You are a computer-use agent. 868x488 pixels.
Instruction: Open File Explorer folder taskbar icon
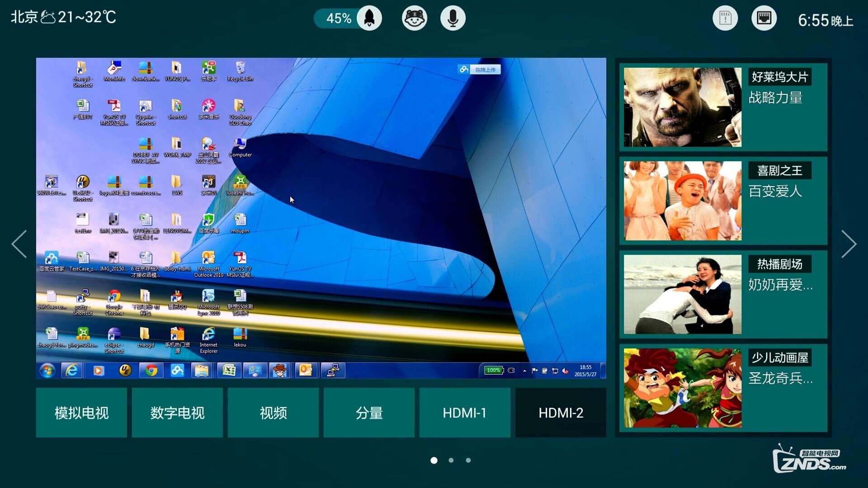[x=202, y=371]
